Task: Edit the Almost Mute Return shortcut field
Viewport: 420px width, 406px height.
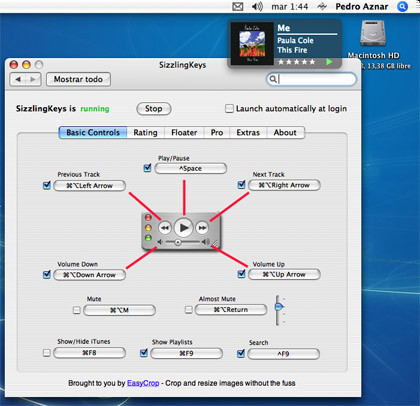Action: click(231, 310)
